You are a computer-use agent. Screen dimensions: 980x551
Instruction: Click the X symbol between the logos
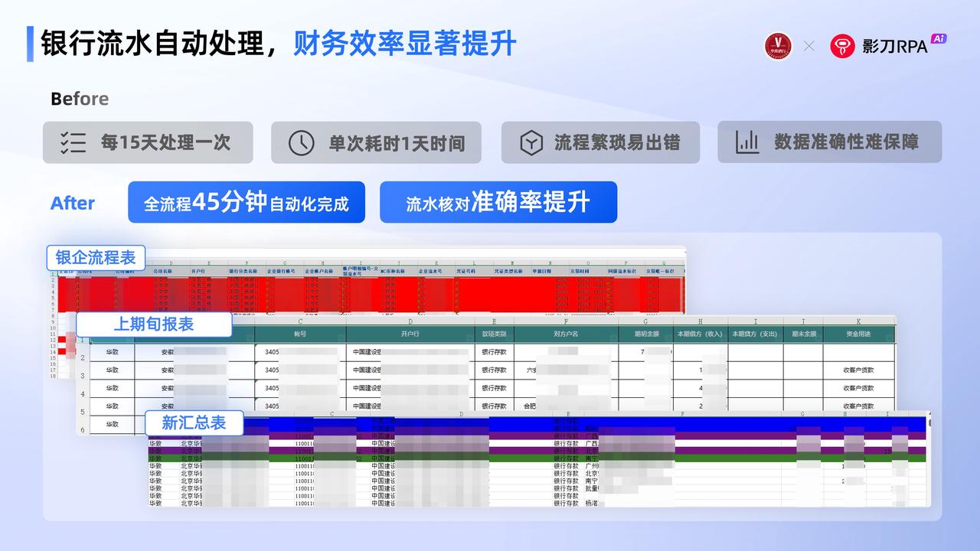point(809,46)
